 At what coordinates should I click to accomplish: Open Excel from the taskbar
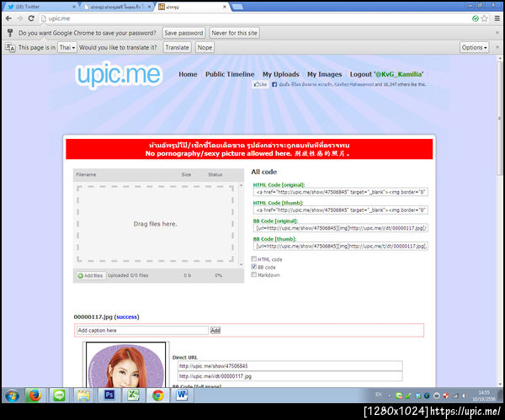pos(133,396)
